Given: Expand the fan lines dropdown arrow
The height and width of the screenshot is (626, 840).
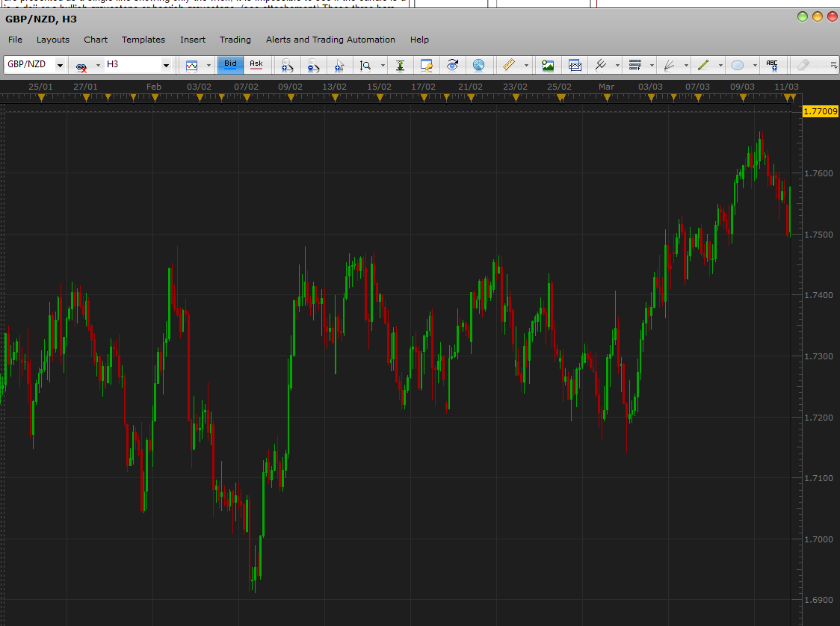Looking at the screenshot, I should click(x=686, y=65).
